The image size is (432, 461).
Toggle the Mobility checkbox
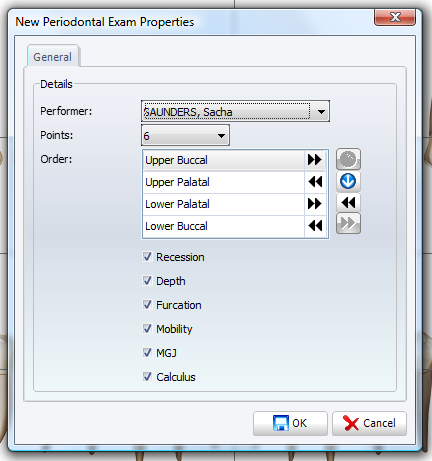(x=147, y=329)
